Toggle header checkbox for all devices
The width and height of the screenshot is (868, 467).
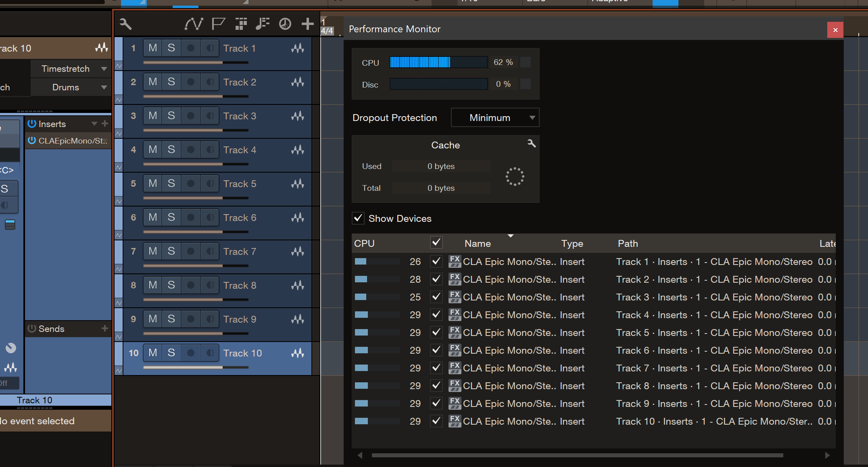(436, 243)
